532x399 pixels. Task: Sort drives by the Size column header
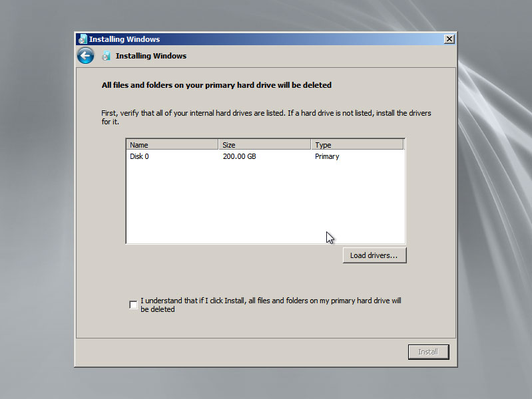[x=265, y=145]
